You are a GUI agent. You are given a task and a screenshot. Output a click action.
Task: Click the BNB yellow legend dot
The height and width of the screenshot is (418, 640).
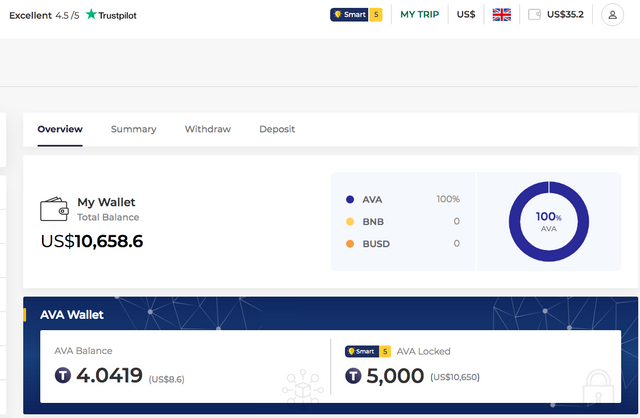349,221
